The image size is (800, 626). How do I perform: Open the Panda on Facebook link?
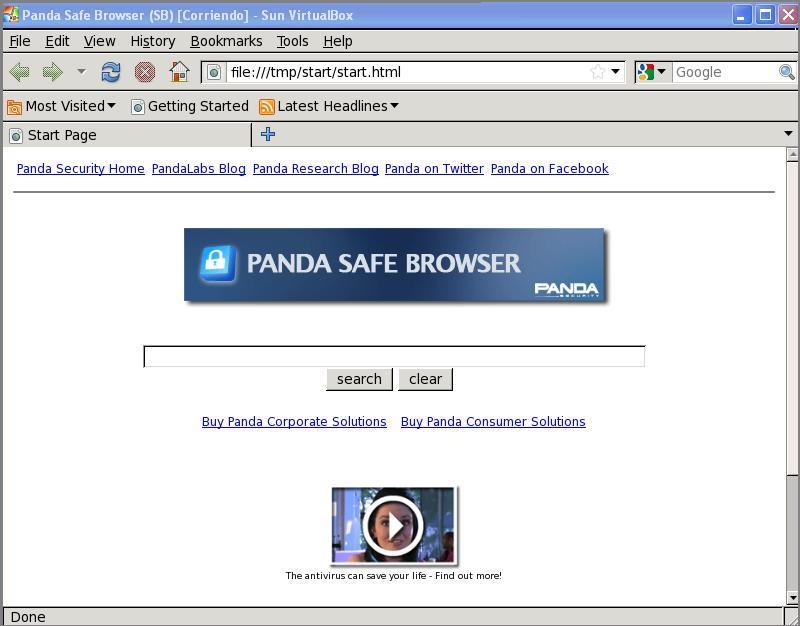tap(549, 168)
